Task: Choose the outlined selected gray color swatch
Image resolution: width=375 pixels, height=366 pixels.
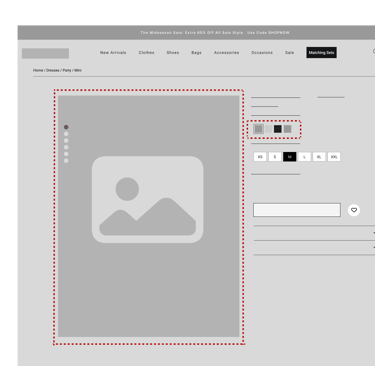Action: pos(258,129)
